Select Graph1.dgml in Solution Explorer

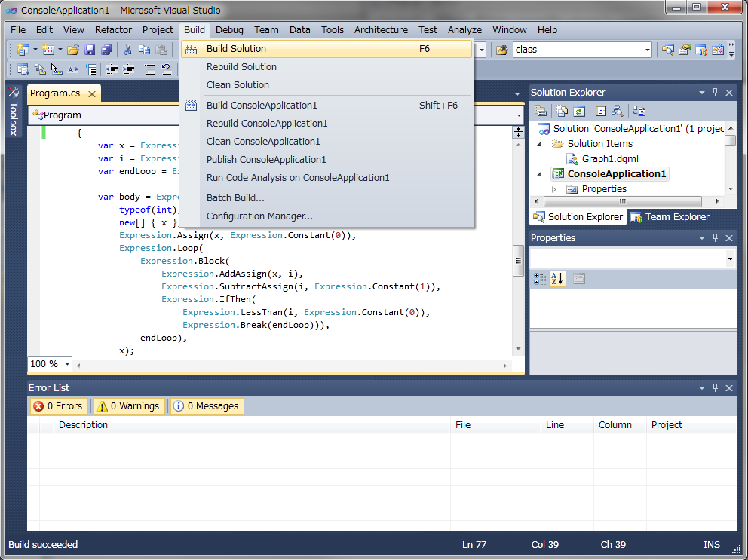tap(603, 159)
